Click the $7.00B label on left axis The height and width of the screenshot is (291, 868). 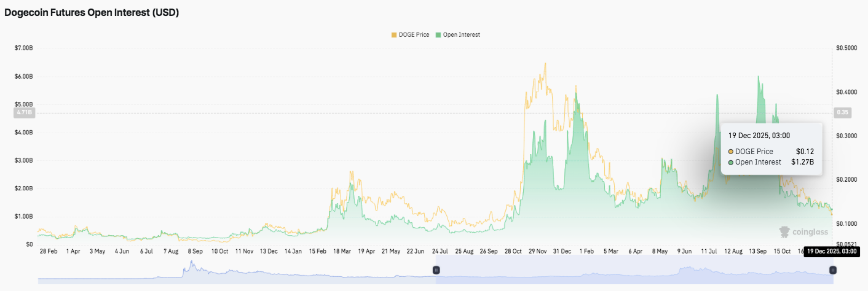[x=24, y=48]
